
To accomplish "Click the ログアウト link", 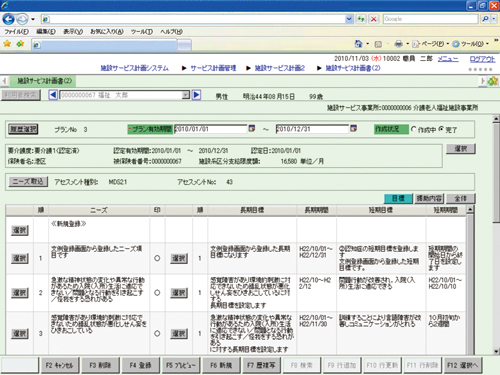I will click(482, 59).
